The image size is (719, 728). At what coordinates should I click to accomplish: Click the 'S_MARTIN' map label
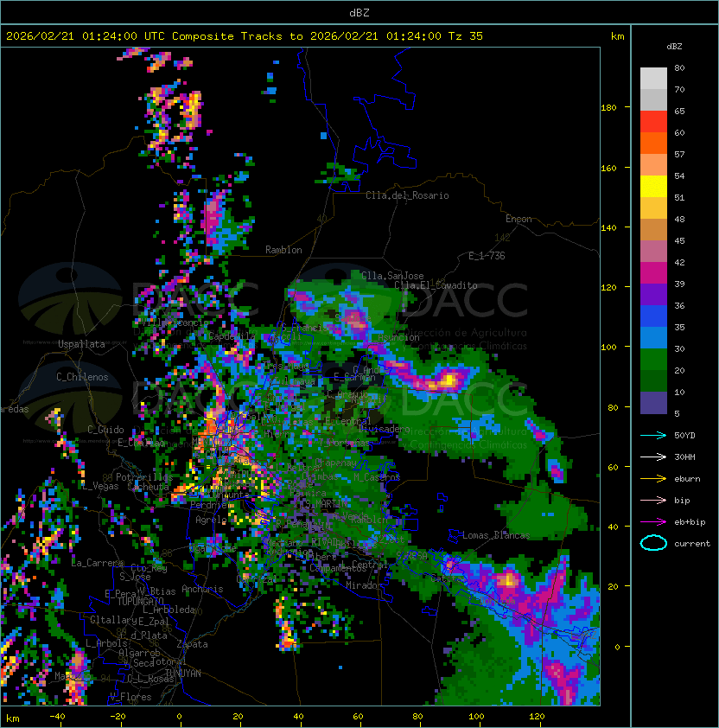point(327,503)
